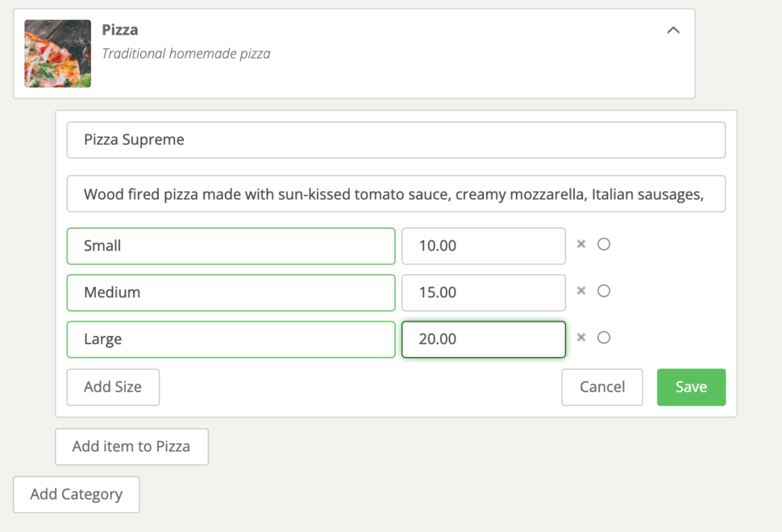Click the description text field
The width and height of the screenshot is (782, 532).
[395, 193]
